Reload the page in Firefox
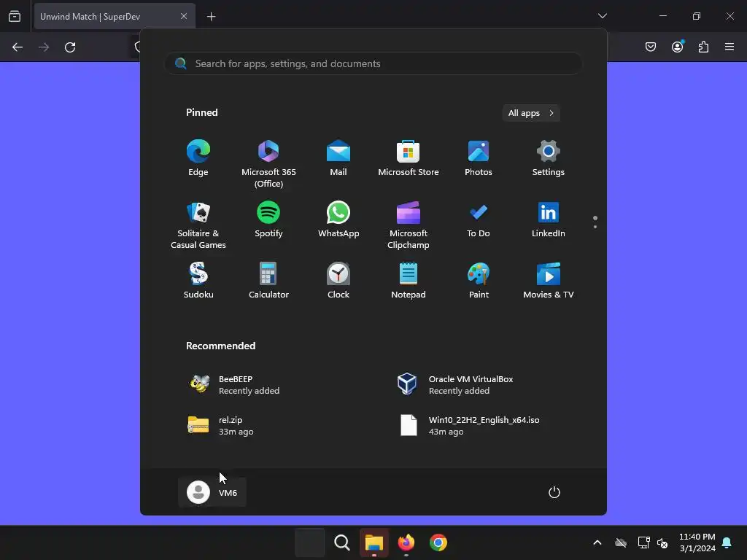The image size is (747, 560). (x=70, y=47)
